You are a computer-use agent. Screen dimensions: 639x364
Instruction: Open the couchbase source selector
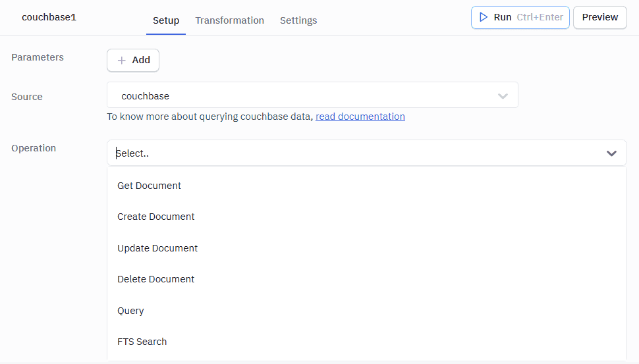(x=303, y=96)
